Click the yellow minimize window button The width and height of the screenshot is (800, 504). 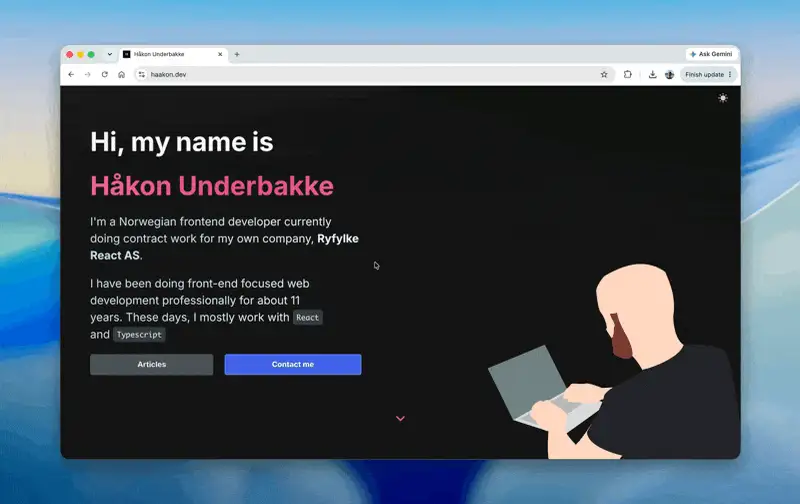click(x=80, y=54)
